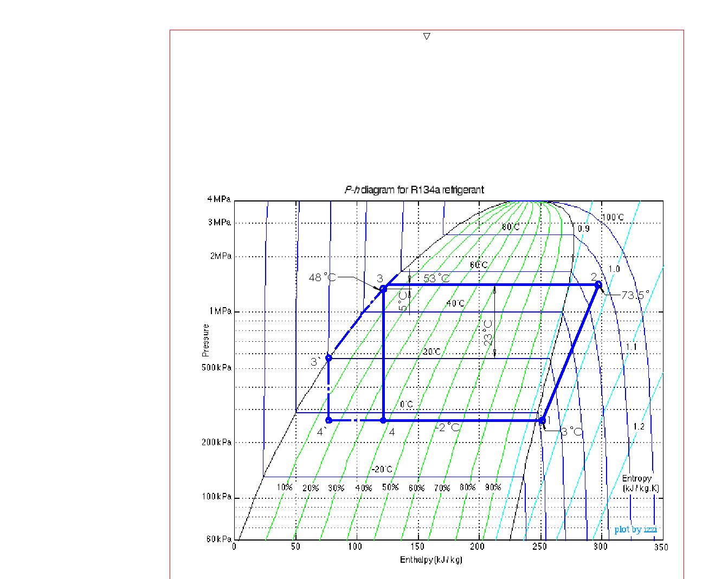
Task: Click the entropy value label '1.2'
Action: [639, 426]
